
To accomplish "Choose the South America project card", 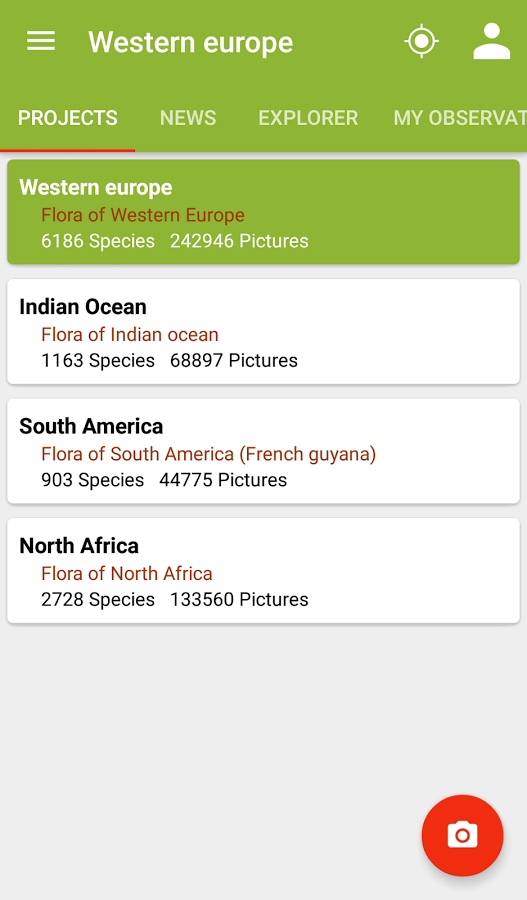I will click(x=264, y=451).
